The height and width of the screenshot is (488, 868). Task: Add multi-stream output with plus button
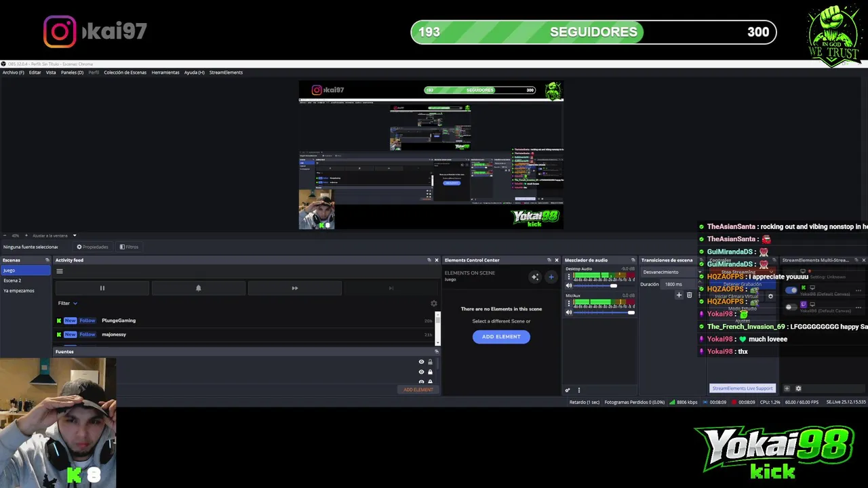[787, 388]
